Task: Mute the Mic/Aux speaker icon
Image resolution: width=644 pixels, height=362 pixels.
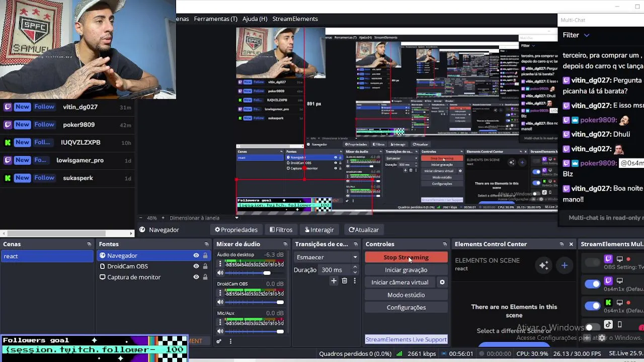Action: (x=220, y=331)
